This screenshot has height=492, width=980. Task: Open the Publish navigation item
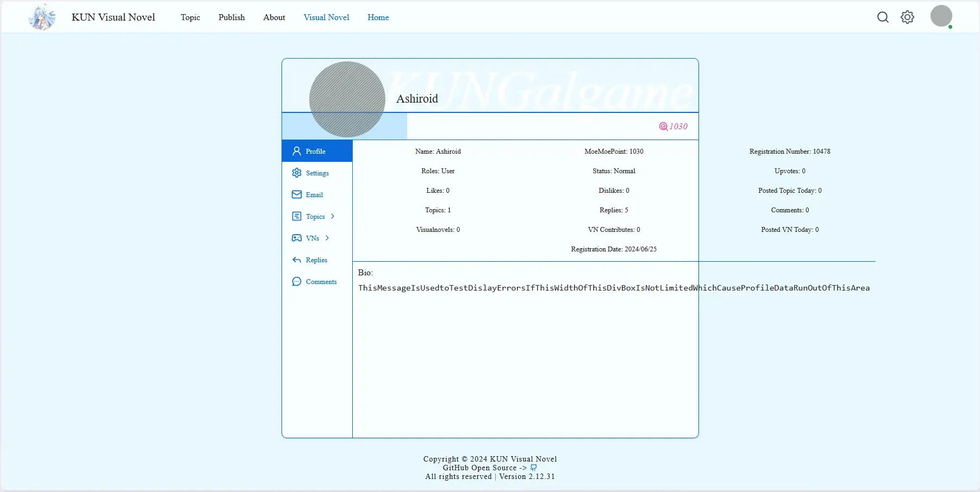pos(232,17)
